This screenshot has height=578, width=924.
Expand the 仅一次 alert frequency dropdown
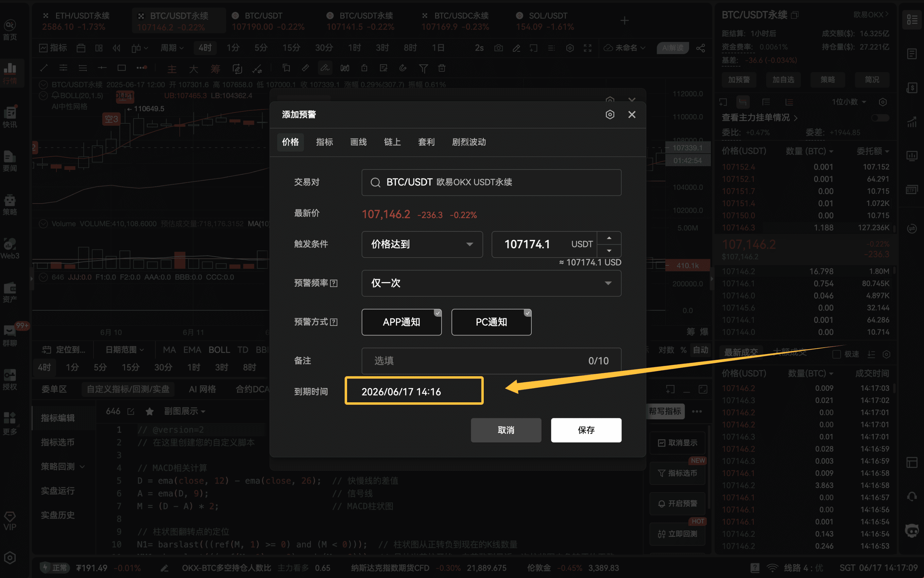[492, 283]
